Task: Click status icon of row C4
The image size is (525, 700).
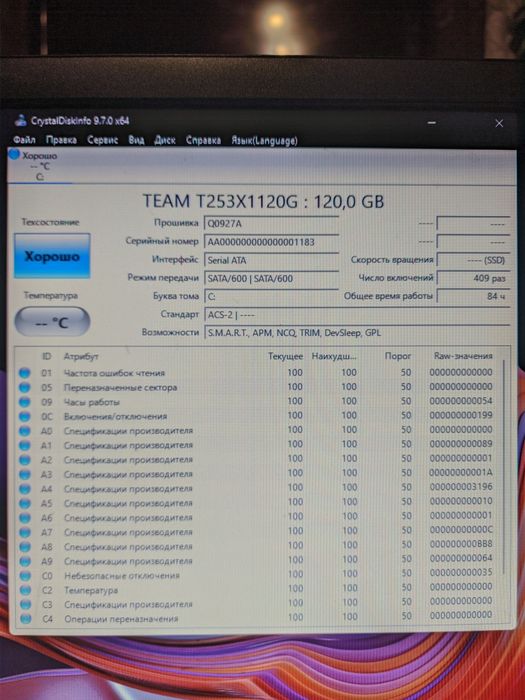Action: (26, 619)
